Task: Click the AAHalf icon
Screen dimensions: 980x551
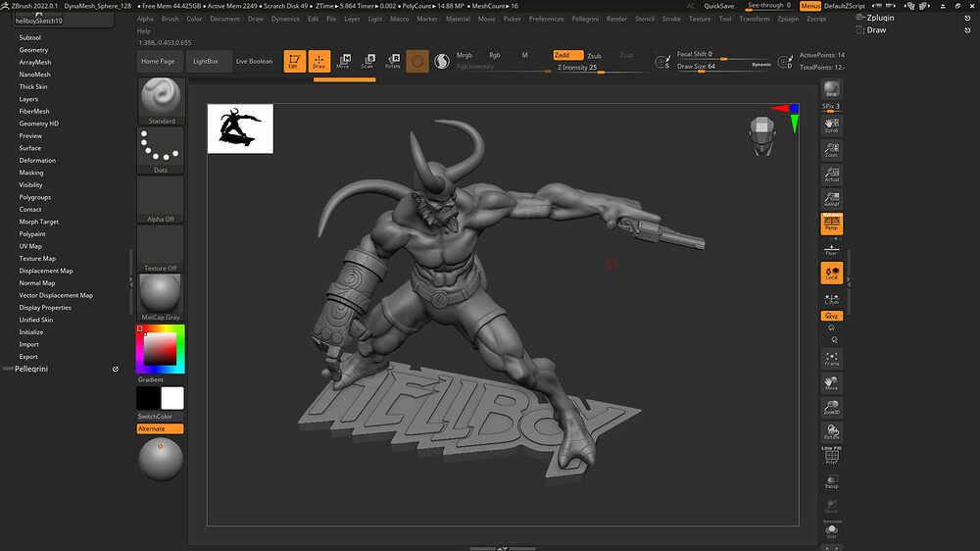Action: [831, 199]
